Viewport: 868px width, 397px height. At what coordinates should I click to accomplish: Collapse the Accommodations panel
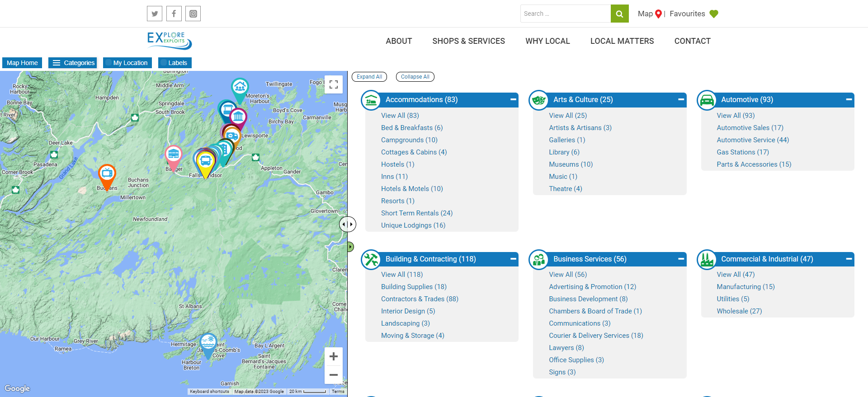[513, 99]
